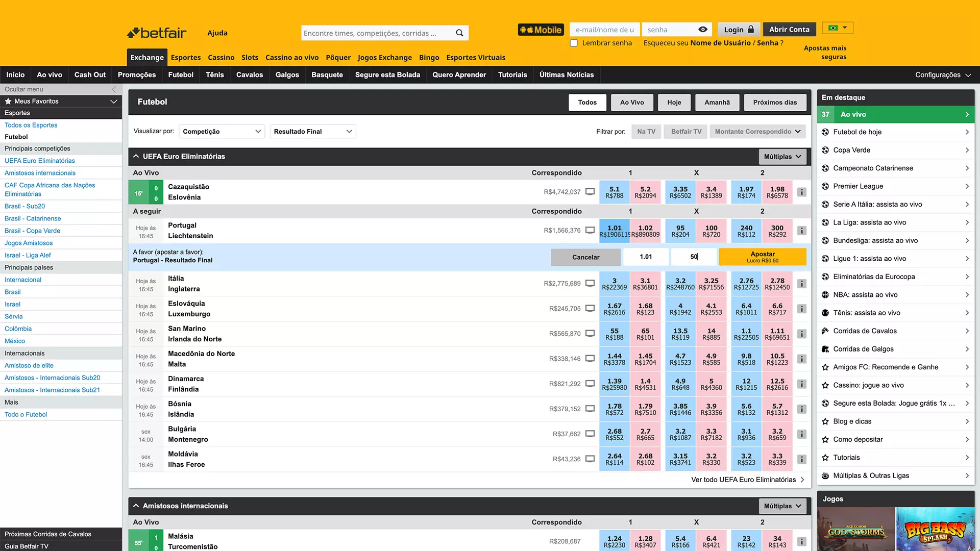Click the search input field

(377, 33)
